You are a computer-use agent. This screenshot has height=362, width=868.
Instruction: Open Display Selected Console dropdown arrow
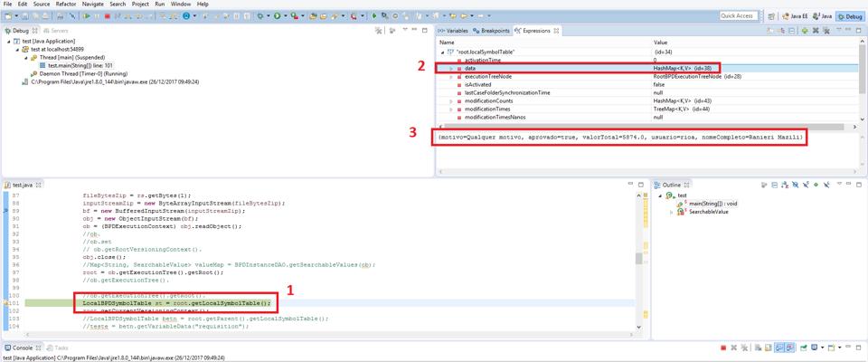pos(823,348)
